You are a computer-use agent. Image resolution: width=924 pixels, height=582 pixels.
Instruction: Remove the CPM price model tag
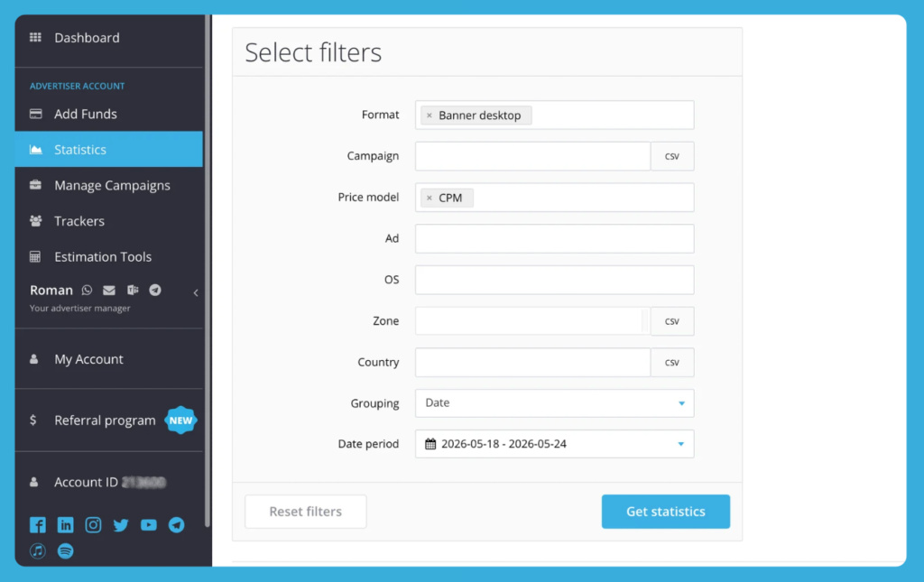(429, 198)
